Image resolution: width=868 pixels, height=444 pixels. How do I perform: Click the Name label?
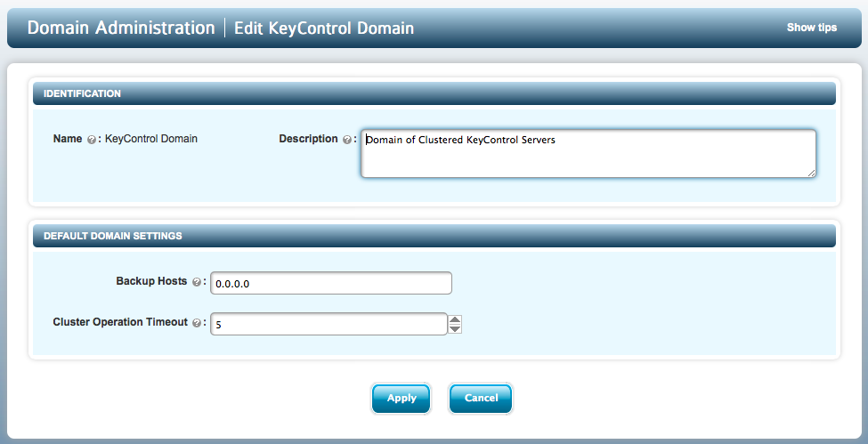68,139
